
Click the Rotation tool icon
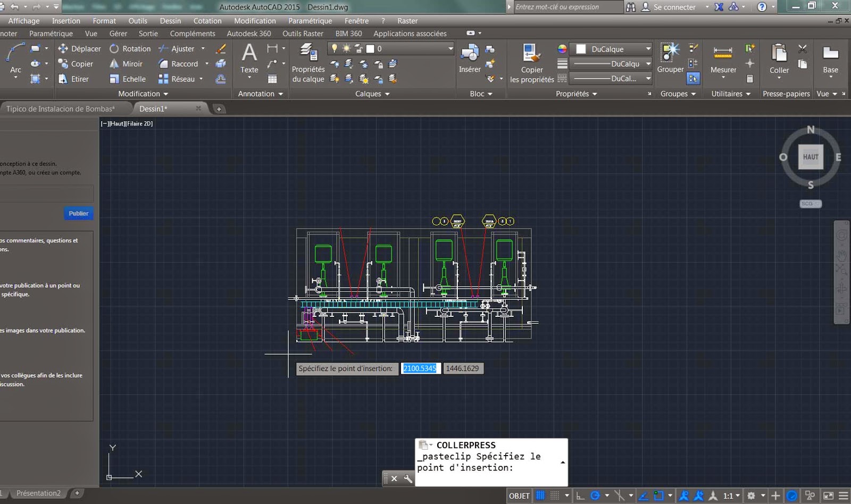click(x=114, y=48)
